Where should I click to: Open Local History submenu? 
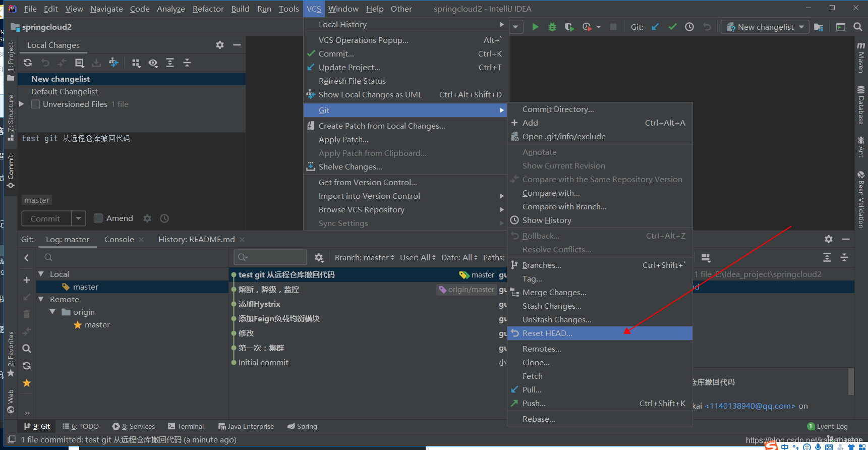tap(406, 24)
